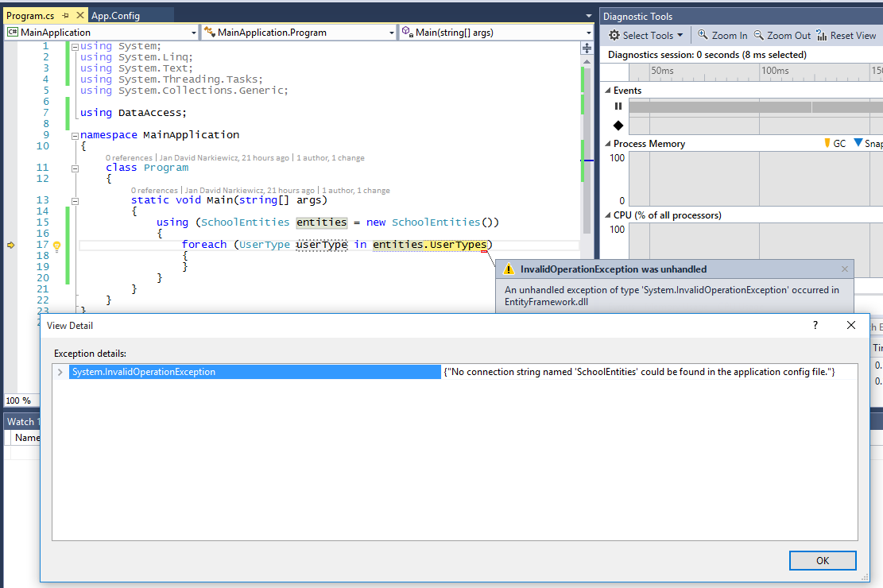This screenshot has width=883, height=588.
Task: Click the help question mark in View Detail
Action: pyautogui.click(x=815, y=325)
